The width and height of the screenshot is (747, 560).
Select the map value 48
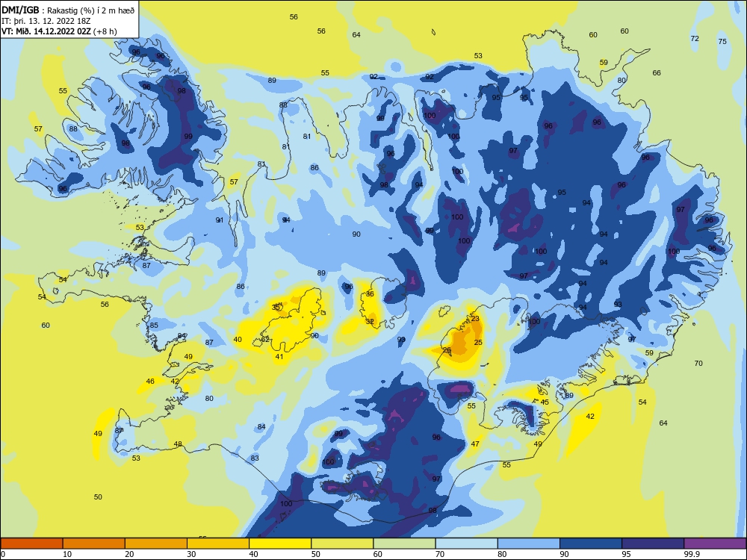pos(178,444)
